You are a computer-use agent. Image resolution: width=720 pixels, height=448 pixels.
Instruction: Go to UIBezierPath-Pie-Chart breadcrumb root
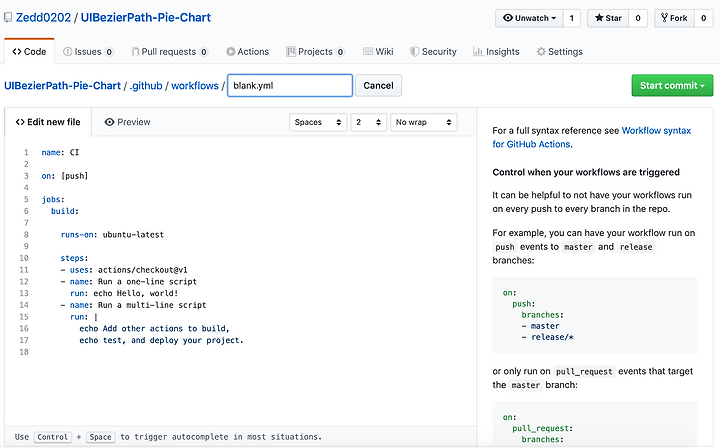[x=62, y=85]
